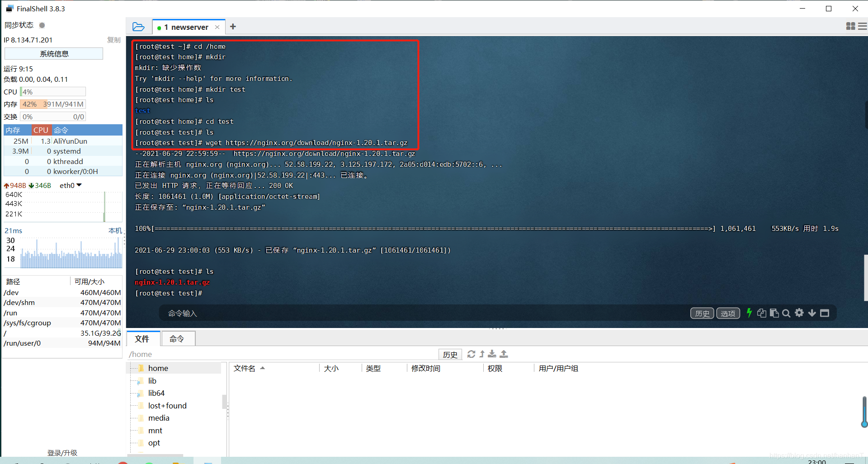This screenshot has height=464, width=868.
Task: Click the /home path field
Action: [x=283, y=354]
